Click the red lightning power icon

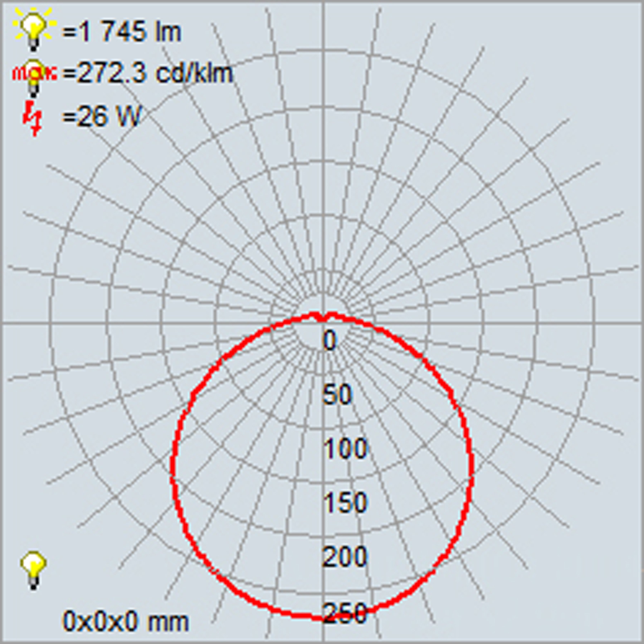tap(33, 119)
